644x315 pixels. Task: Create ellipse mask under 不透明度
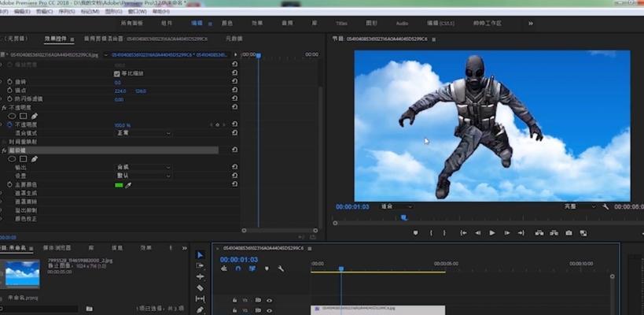click(12, 117)
